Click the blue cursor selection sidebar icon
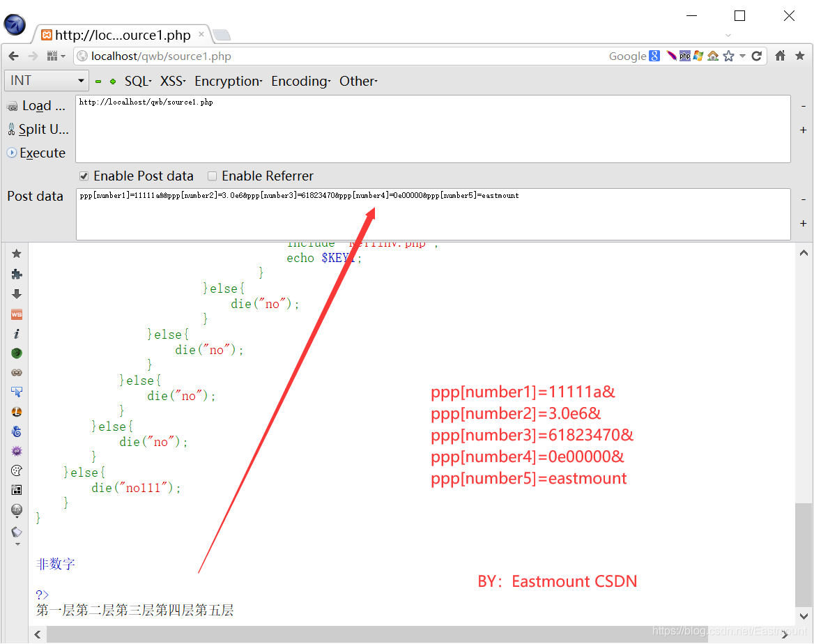Viewport: 814px width, 644px height. point(17,392)
